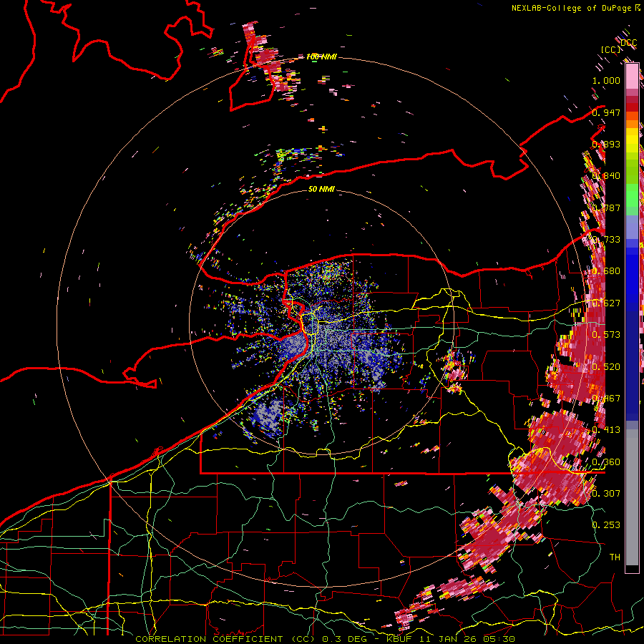Pick the bright green segment of color bar
The image size is (644, 644).
click(632, 195)
